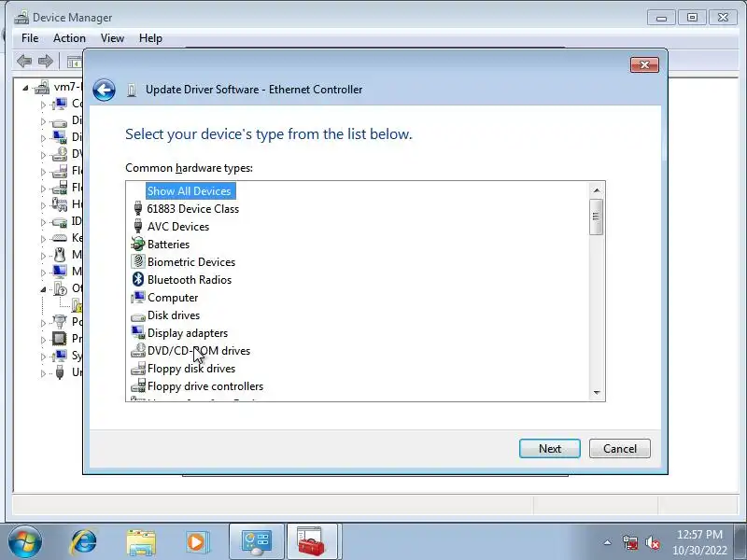The height and width of the screenshot is (560, 747).
Task: Click the Next button
Action: click(x=550, y=449)
